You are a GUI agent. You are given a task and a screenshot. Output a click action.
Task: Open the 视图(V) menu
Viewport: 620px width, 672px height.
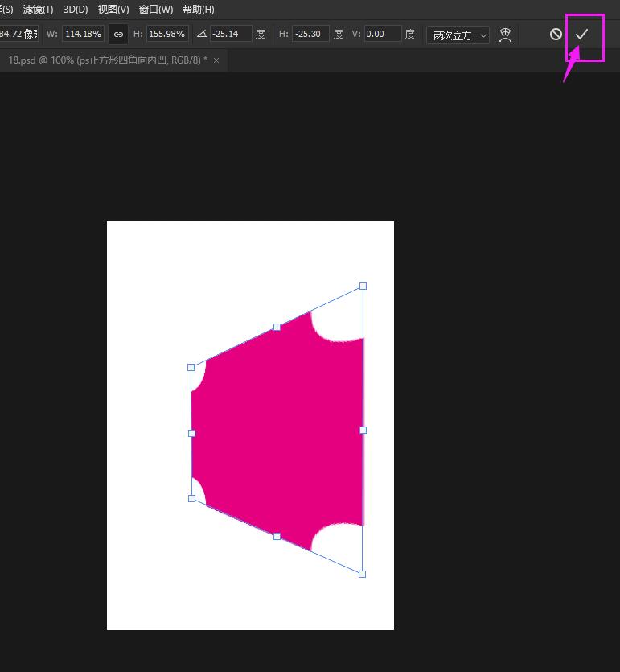point(113,10)
